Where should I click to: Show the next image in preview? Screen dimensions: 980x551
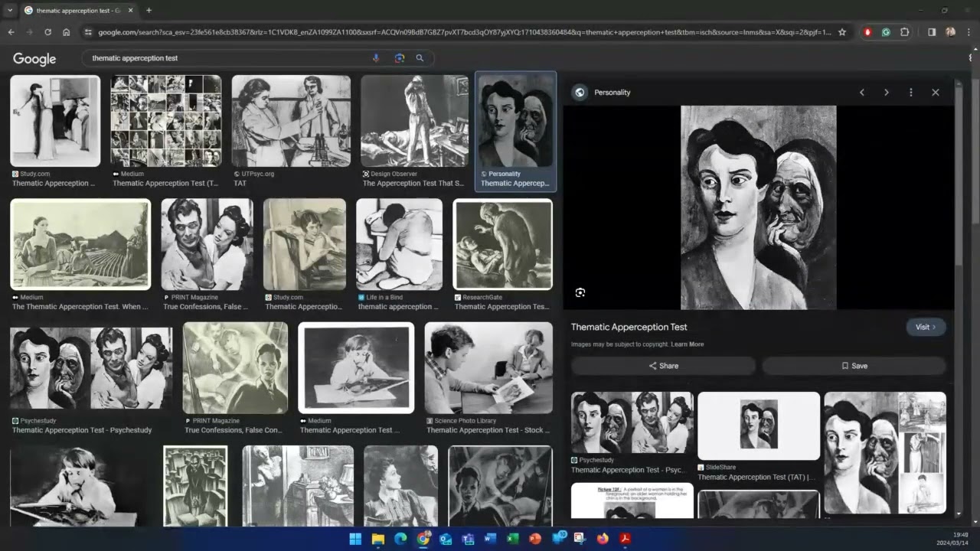coord(887,92)
